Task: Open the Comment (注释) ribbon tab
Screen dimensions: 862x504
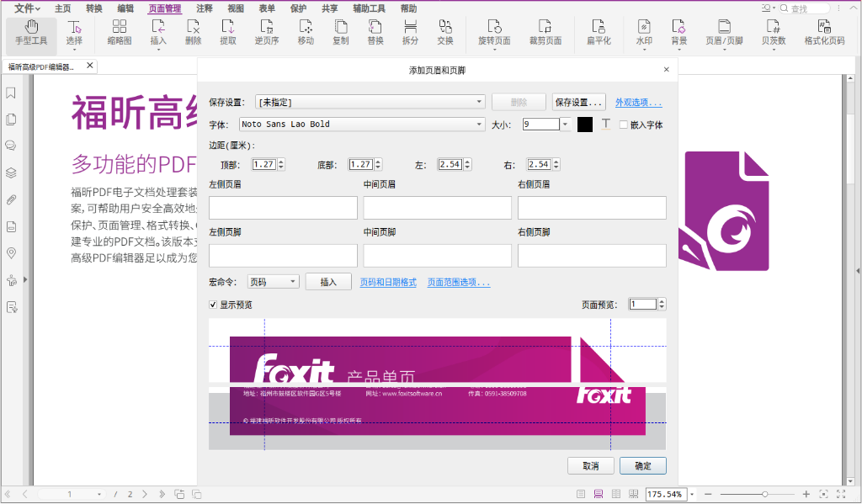Action: pyautogui.click(x=204, y=8)
